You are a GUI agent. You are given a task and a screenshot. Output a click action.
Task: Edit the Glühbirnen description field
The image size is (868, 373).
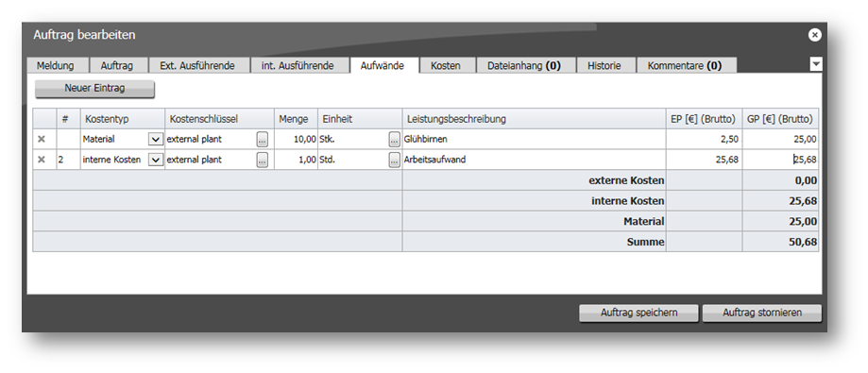click(x=535, y=140)
